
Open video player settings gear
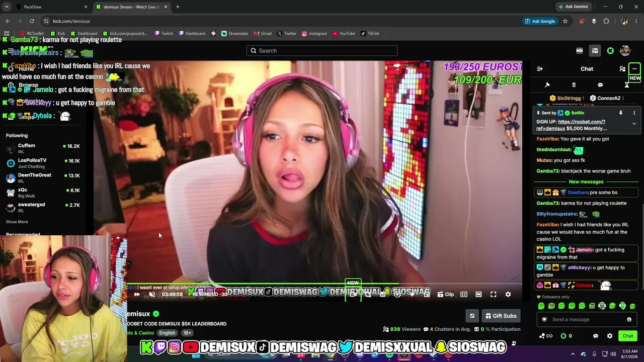click(508, 295)
